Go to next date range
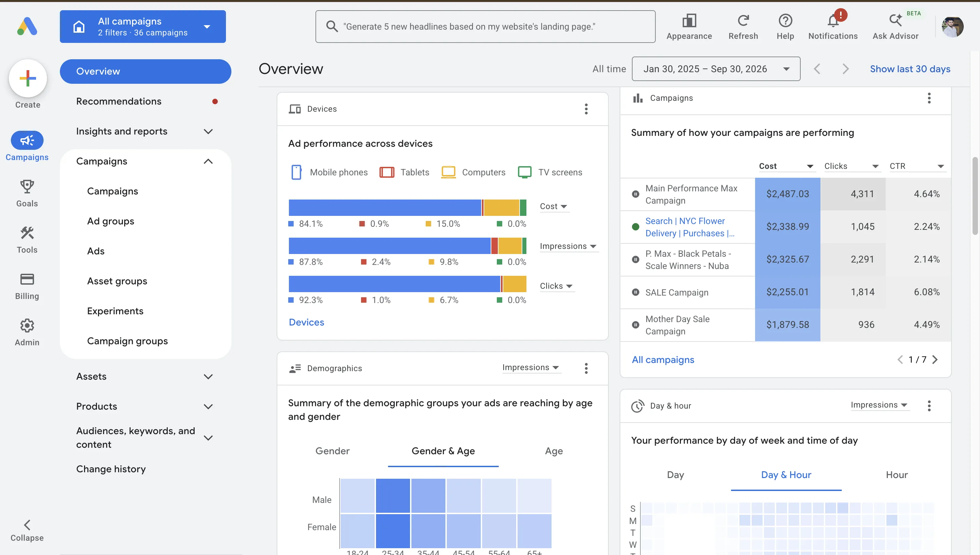 845,69
